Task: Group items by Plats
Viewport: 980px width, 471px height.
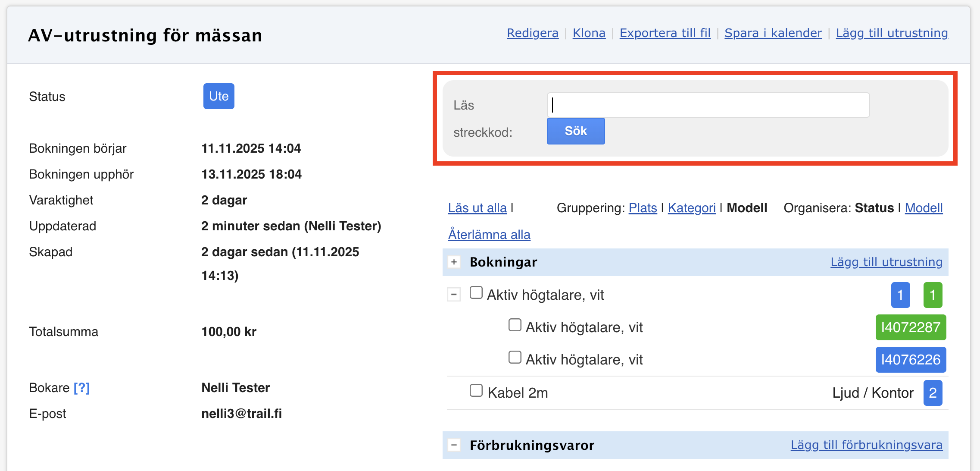Action: [643, 208]
